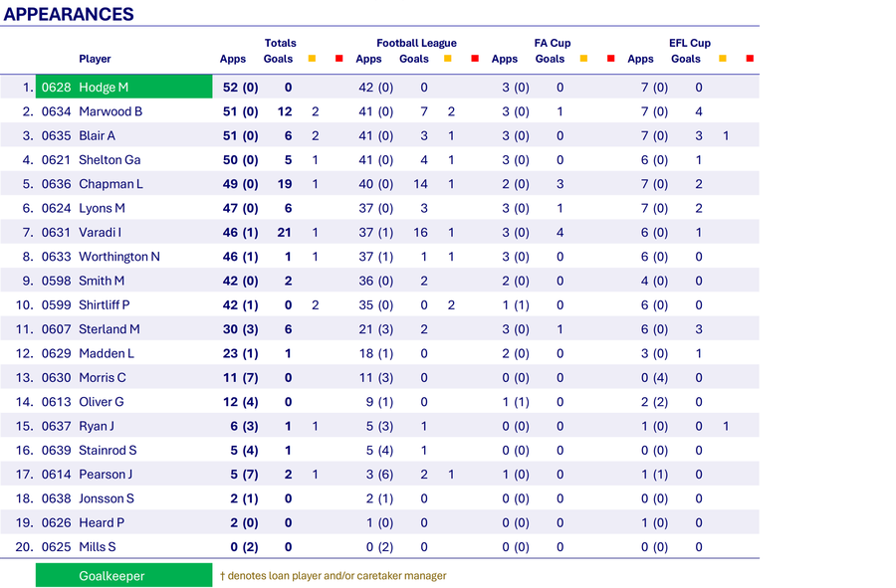Click the Totals yellow card icon
896x588 pixels.
[312, 59]
